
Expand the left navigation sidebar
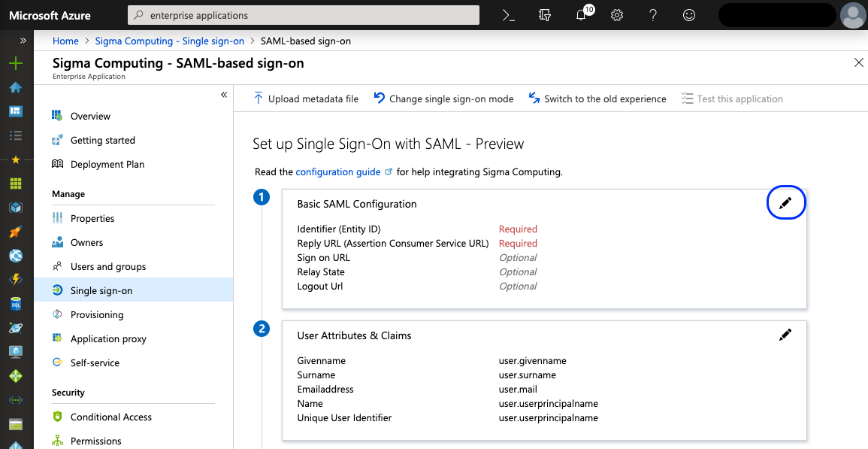(x=23, y=41)
